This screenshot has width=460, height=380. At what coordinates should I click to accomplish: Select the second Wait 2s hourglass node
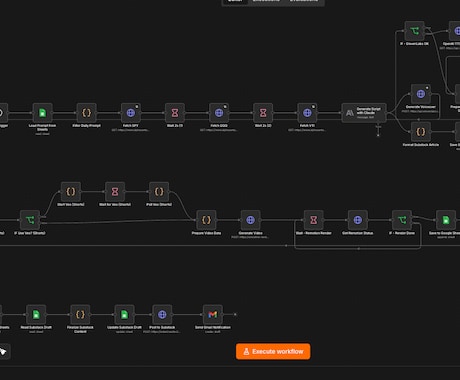coord(263,113)
